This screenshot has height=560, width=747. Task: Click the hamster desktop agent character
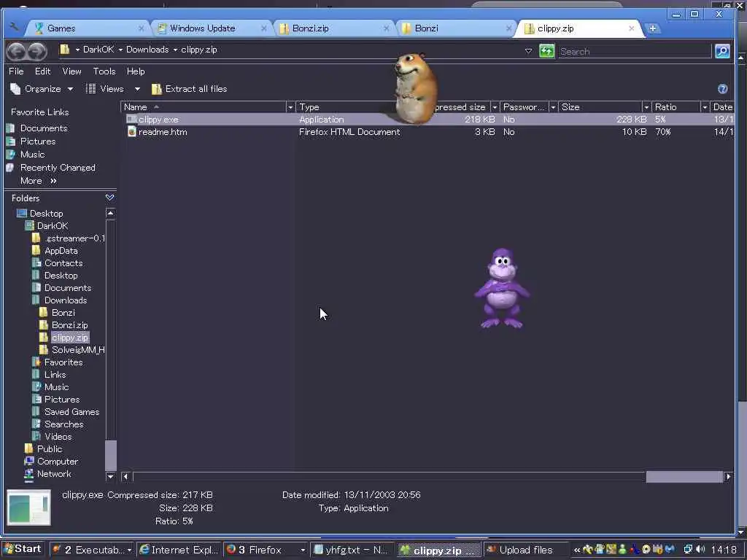coord(415,88)
